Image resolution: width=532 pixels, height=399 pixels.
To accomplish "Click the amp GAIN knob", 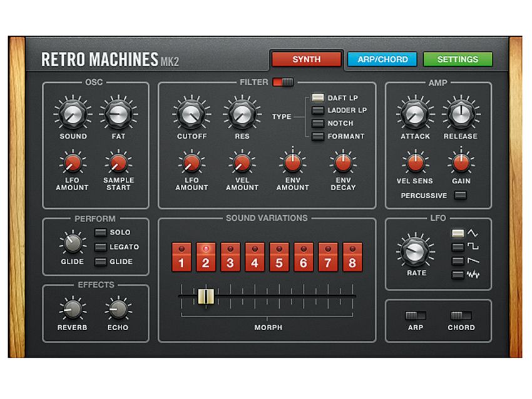I will click(x=461, y=163).
